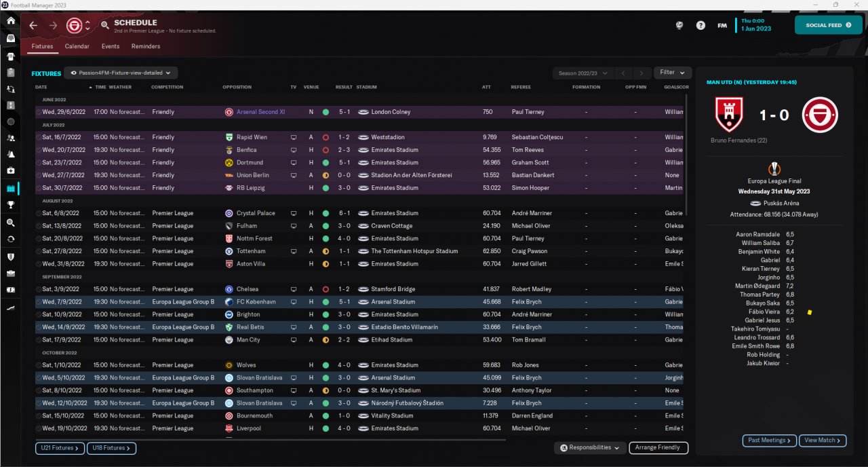Tick the selection circle for Sat, 27/8/2022
The image size is (868, 467).
[39, 251]
